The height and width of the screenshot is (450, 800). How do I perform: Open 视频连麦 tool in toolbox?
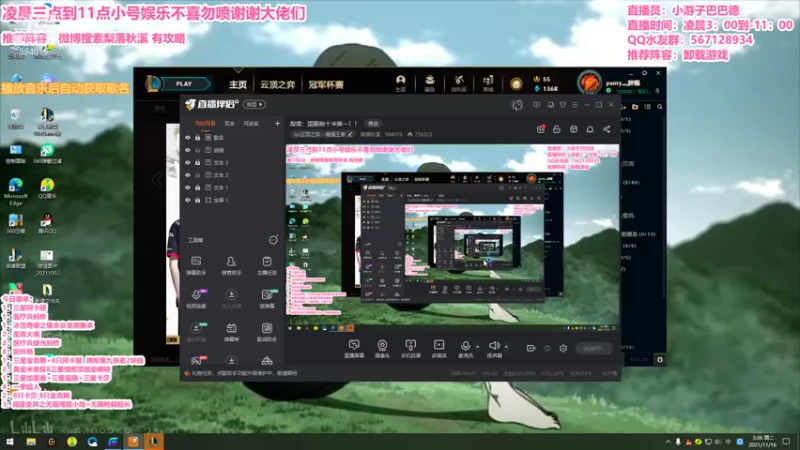[196, 299]
